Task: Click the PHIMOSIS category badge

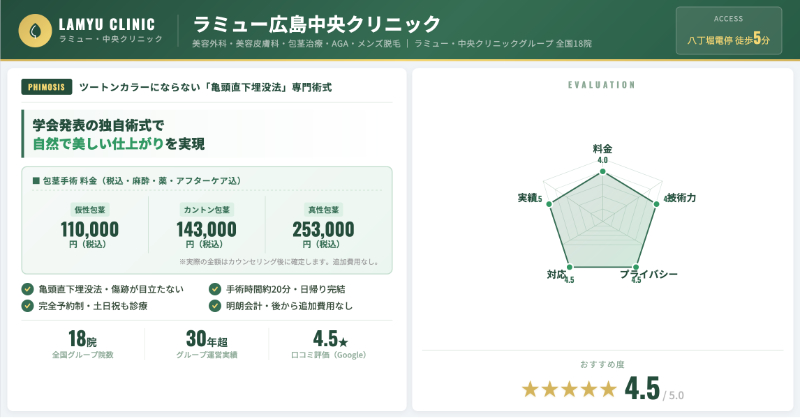Action: coord(46,87)
